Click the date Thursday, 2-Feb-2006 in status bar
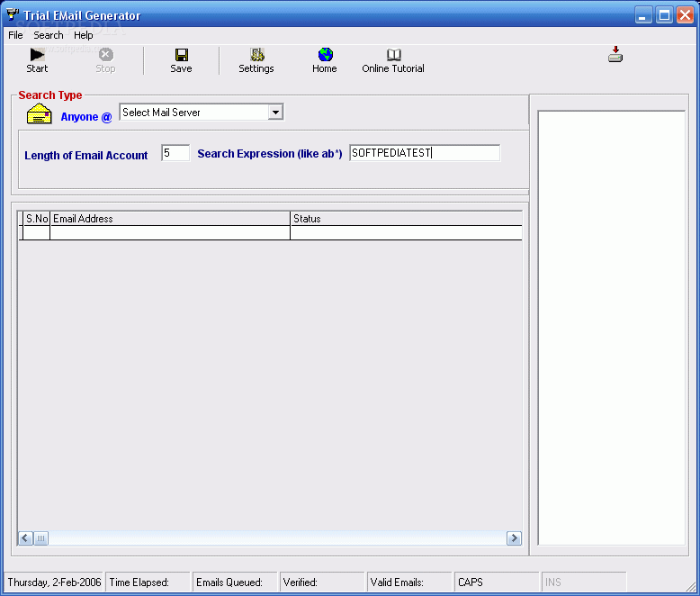Viewport: 700px width, 596px height. click(x=54, y=582)
